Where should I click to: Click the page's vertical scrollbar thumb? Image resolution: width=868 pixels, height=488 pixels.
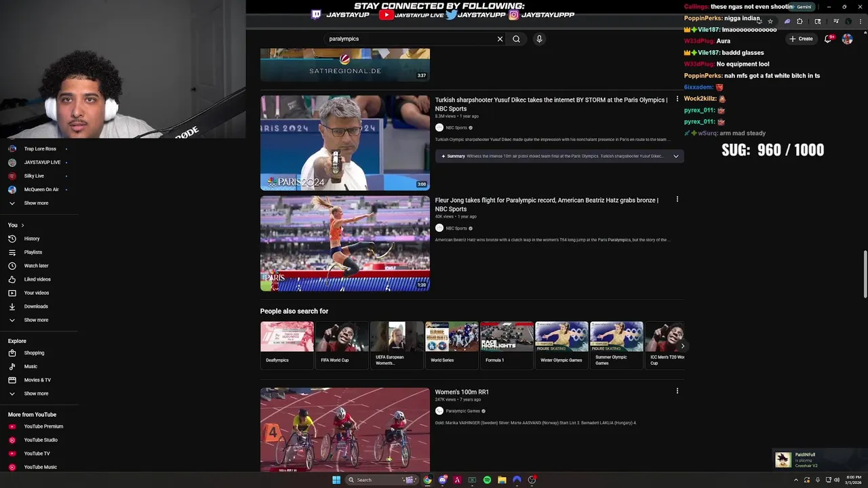pos(865,274)
